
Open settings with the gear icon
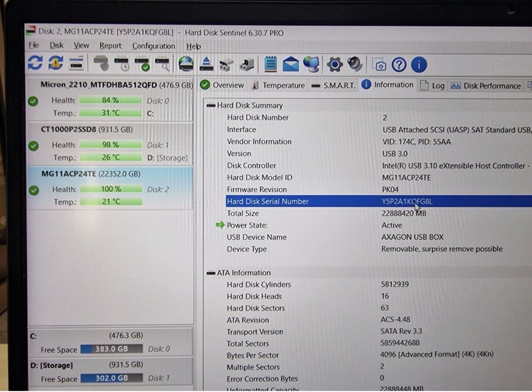(335, 64)
